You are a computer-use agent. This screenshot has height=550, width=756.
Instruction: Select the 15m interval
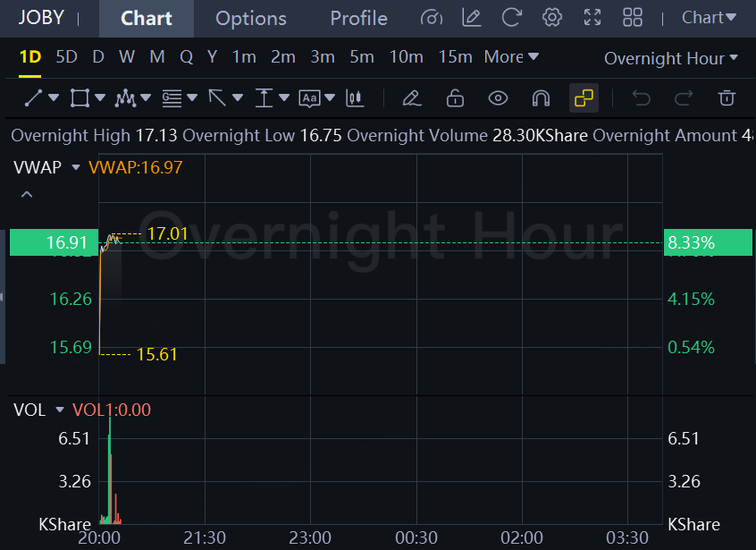(x=455, y=57)
